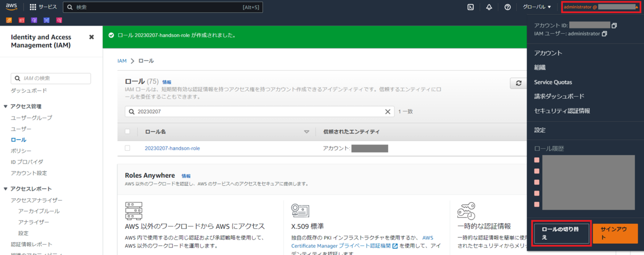Check the 20230207-handson-role row checkbox

point(128,148)
